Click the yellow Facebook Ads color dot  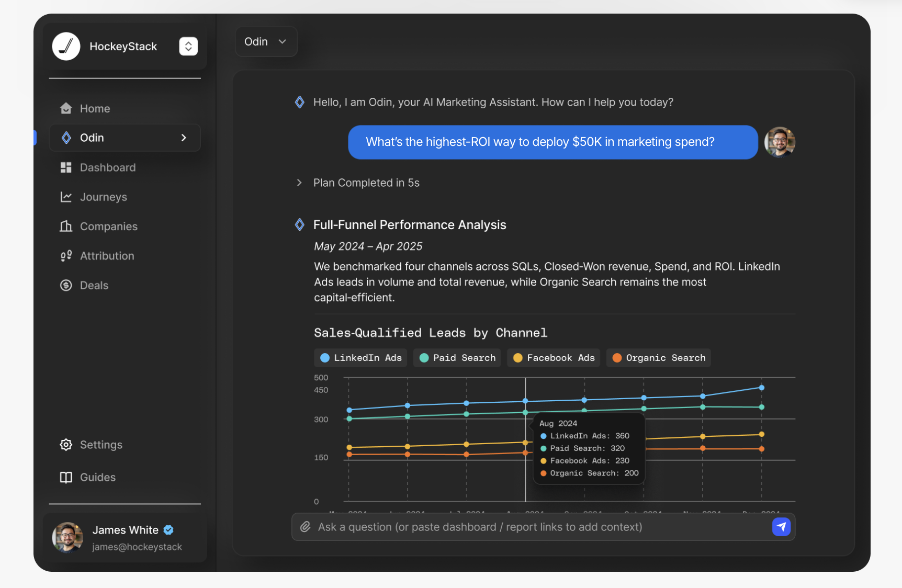point(518,358)
